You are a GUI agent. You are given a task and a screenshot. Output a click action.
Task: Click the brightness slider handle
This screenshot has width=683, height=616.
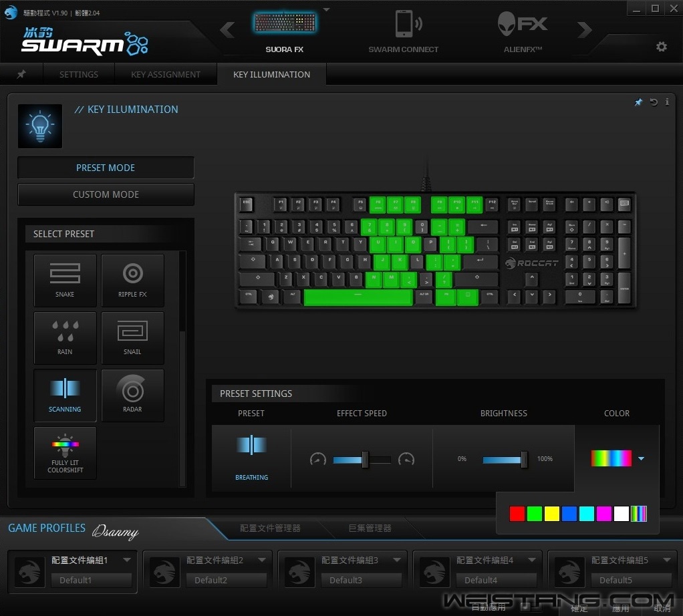pyautogui.click(x=524, y=460)
